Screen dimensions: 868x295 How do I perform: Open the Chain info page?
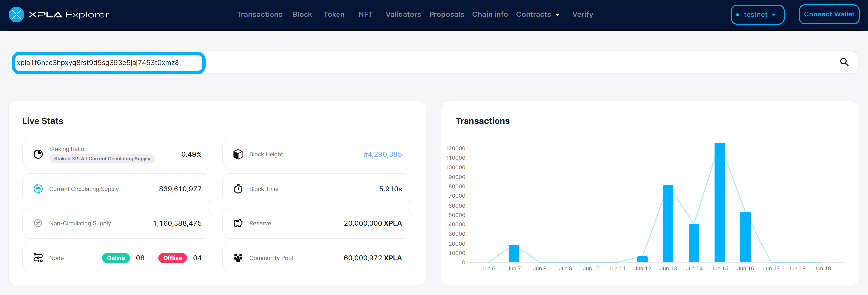coord(490,15)
